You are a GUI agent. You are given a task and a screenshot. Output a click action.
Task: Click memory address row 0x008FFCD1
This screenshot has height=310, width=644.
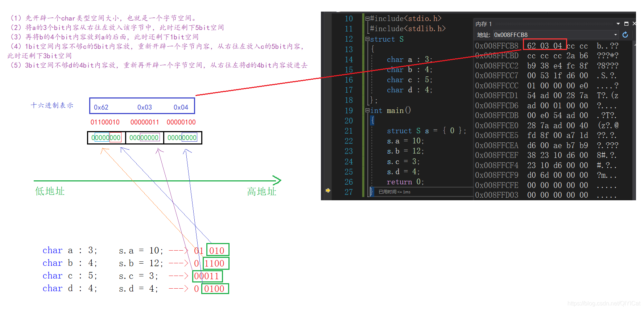[x=497, y=96]
